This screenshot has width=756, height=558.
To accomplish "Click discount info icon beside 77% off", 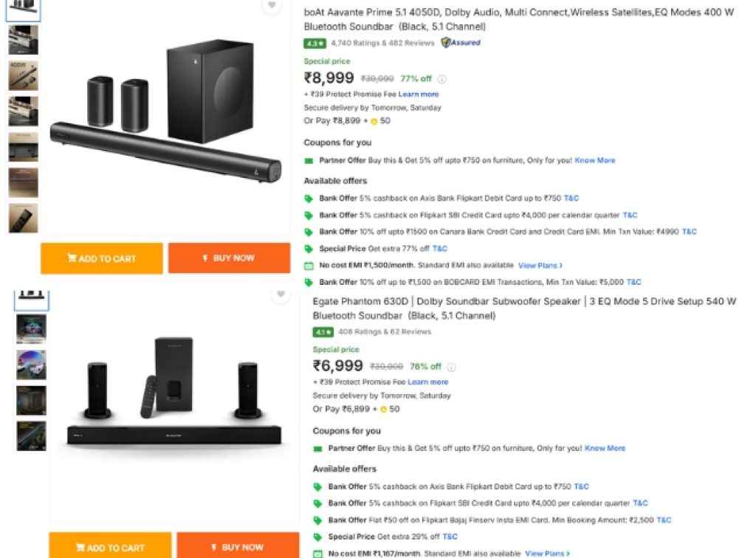I will (441, 79).
